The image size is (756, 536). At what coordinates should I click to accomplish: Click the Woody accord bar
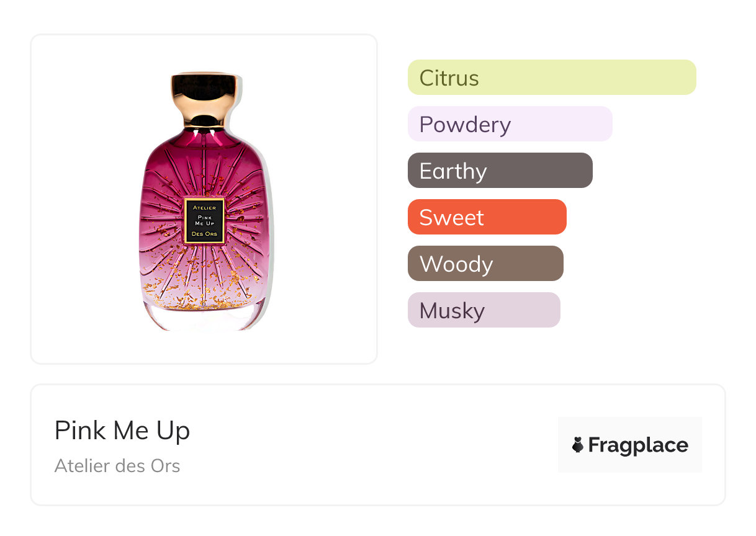pyautogui.click(x=485, y=264)
